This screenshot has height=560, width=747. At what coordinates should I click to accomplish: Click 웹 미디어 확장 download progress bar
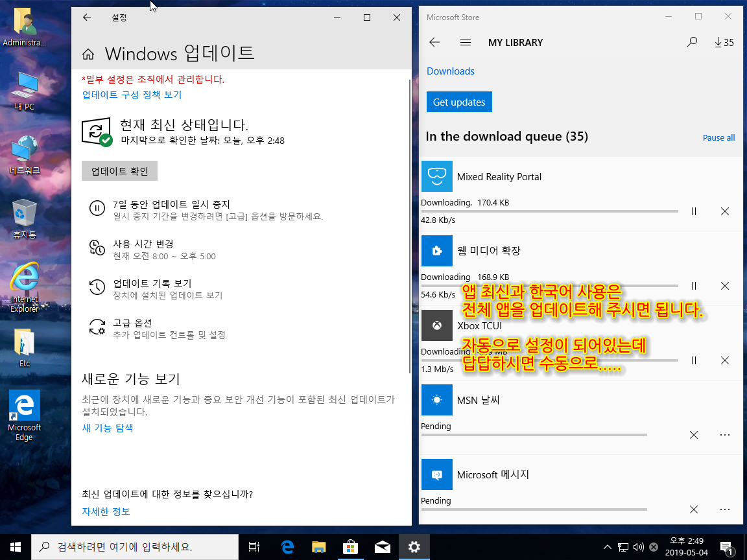pos(549,286)
